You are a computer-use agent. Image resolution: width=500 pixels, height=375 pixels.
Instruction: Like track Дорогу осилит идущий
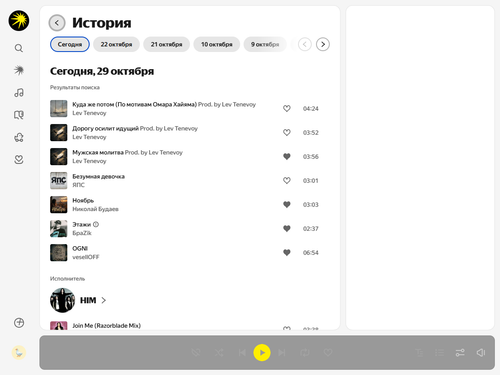(287, 132)
